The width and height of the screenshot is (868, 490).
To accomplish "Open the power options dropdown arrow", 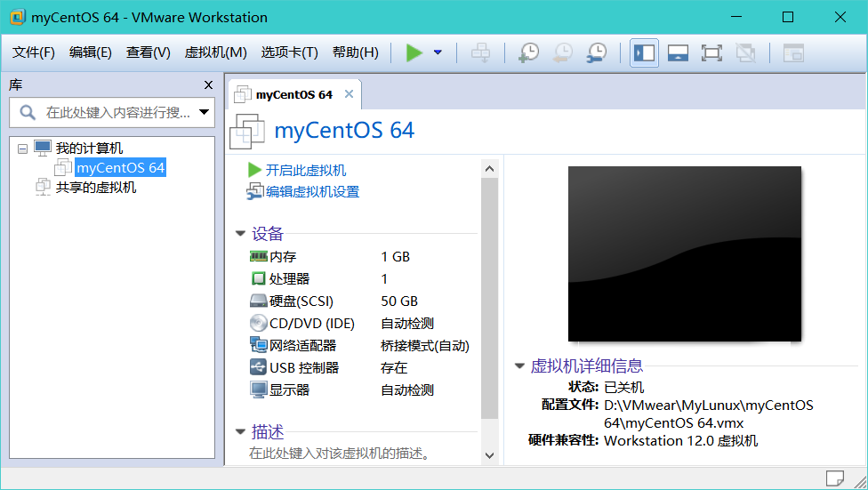I will point(438,52).
